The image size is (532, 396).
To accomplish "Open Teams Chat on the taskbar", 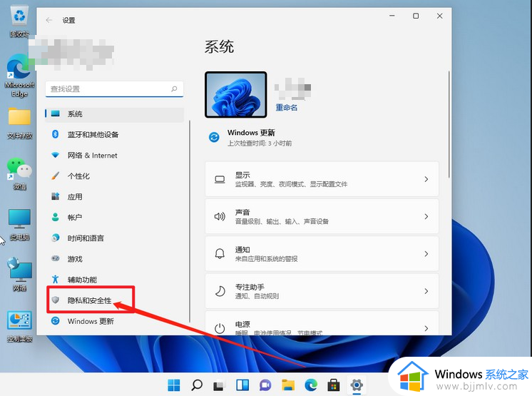I will pyautogui.click(x=265, y=385).
